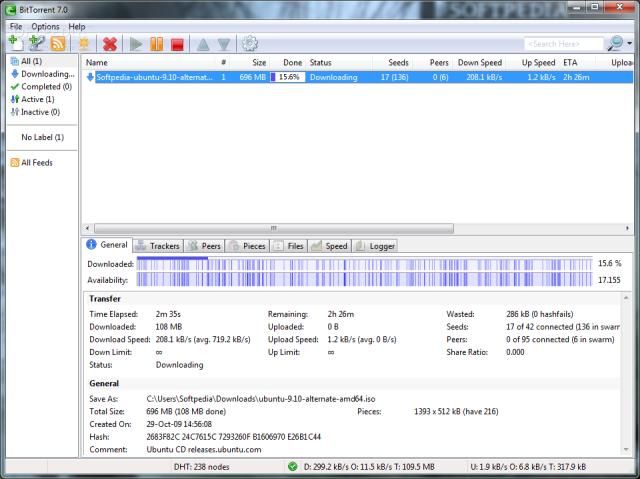The width and height of the screenshot is (640, 479).
Task: Stop the torrent with the red stop icon
Action: point(177,43)
